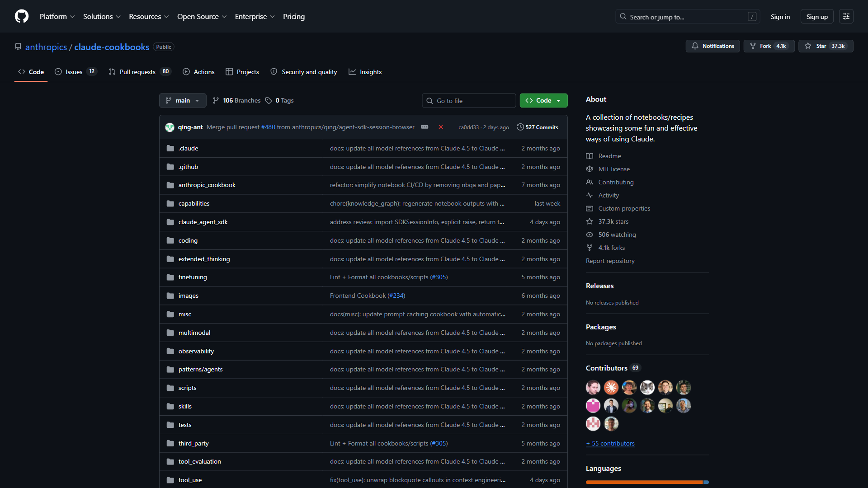Click the .claude folder icon
Image resolution: width=868 pixels, height=488 pixels.
click(170, 148)
